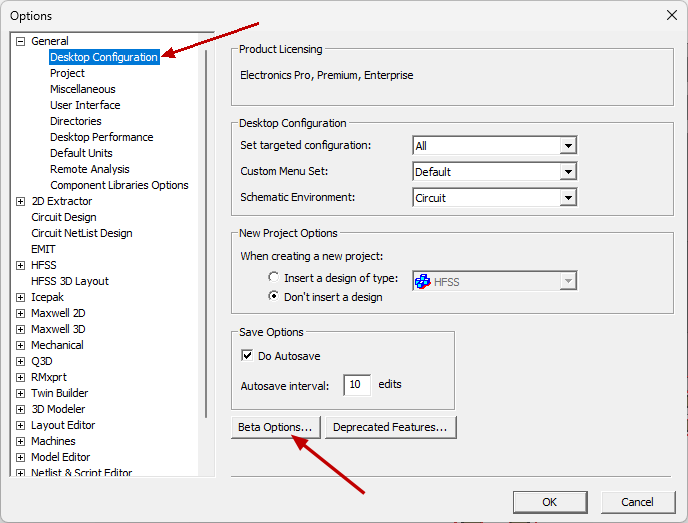Open User Interface options
688x523 pixels.
click(85, 105)
